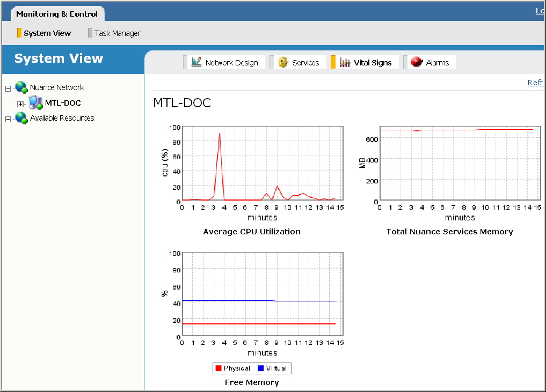Click the orange marker beside System View

[19, 33]
